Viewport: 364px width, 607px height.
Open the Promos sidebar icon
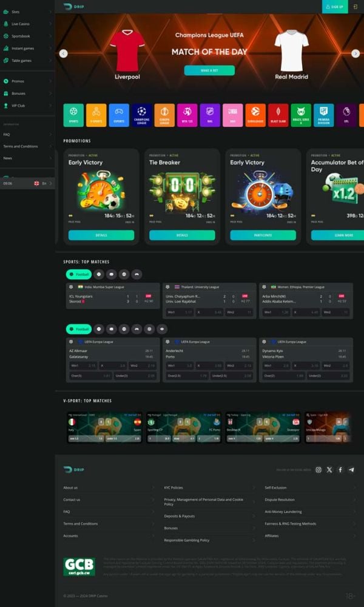tap(6, 81)
